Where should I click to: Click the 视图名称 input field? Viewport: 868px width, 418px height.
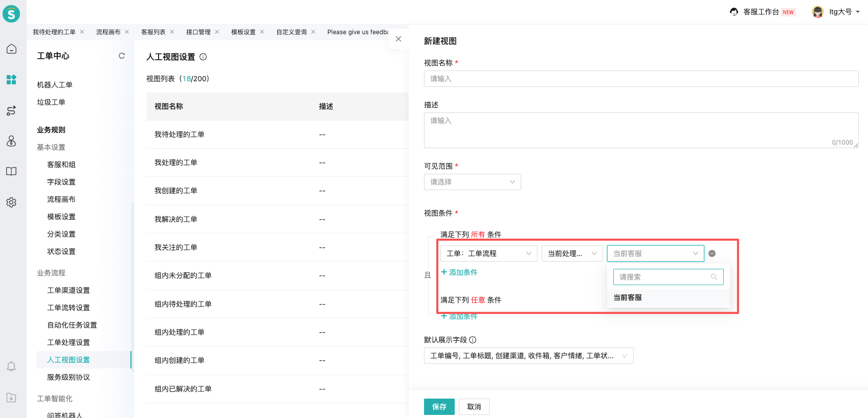640,79
